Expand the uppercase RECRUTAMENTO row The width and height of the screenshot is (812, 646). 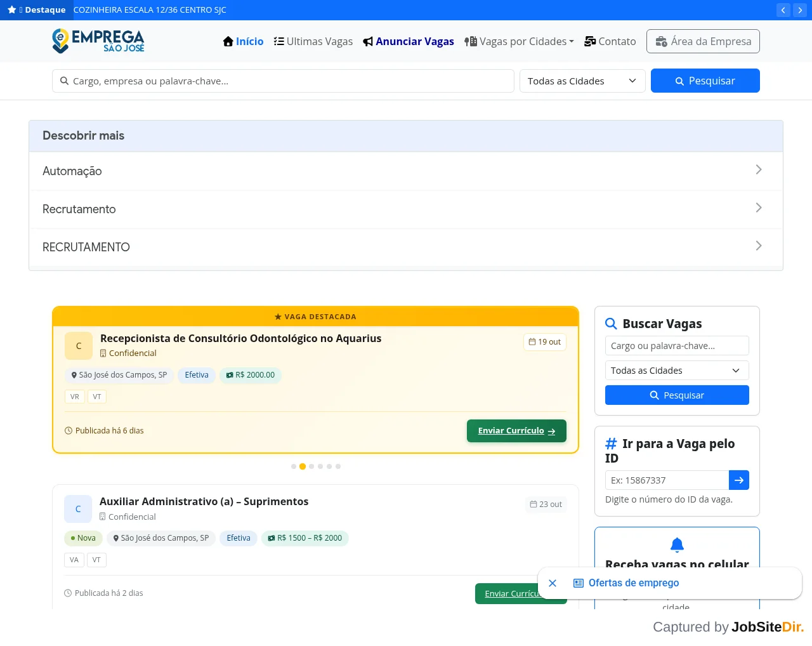(406, 247)
